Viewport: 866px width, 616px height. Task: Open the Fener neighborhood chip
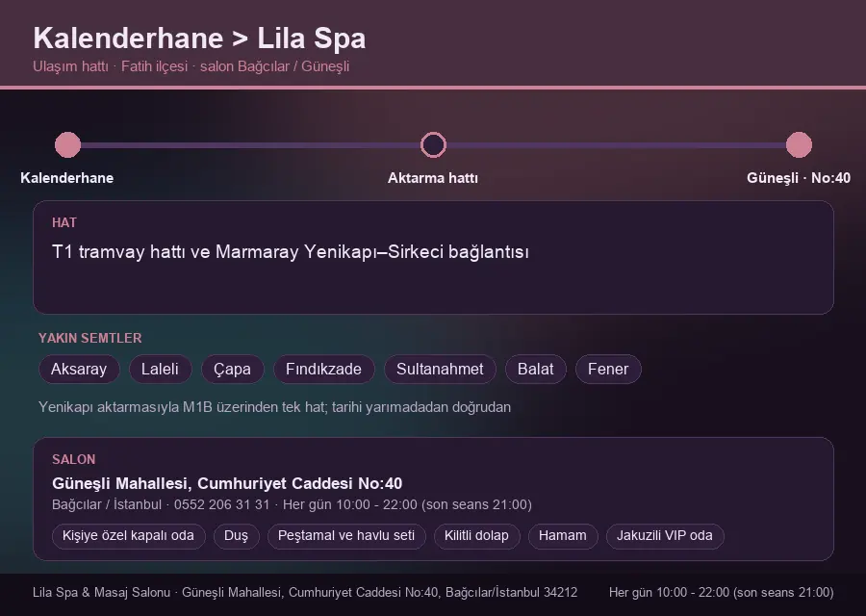click(x=608, y=369)
